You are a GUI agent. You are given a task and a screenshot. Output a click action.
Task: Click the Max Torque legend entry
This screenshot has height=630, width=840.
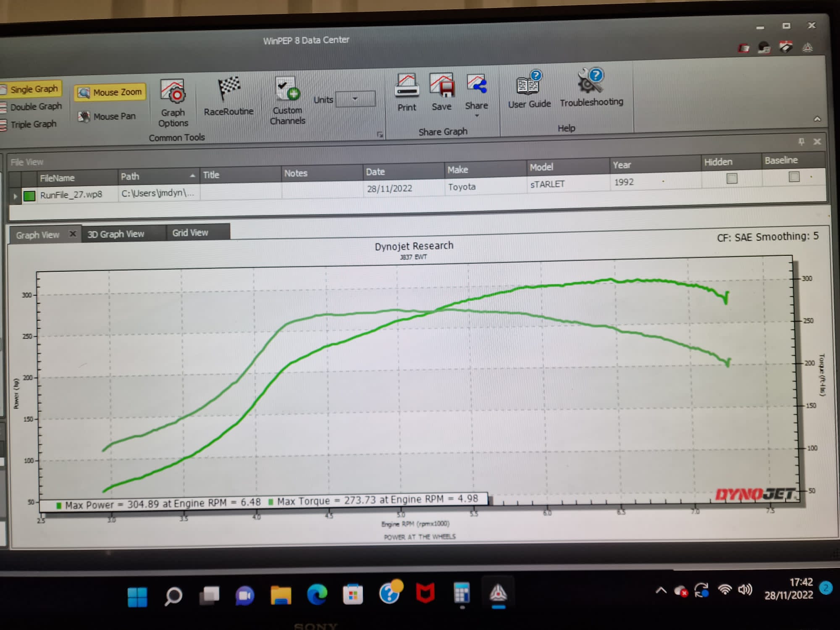click(373, 500)
